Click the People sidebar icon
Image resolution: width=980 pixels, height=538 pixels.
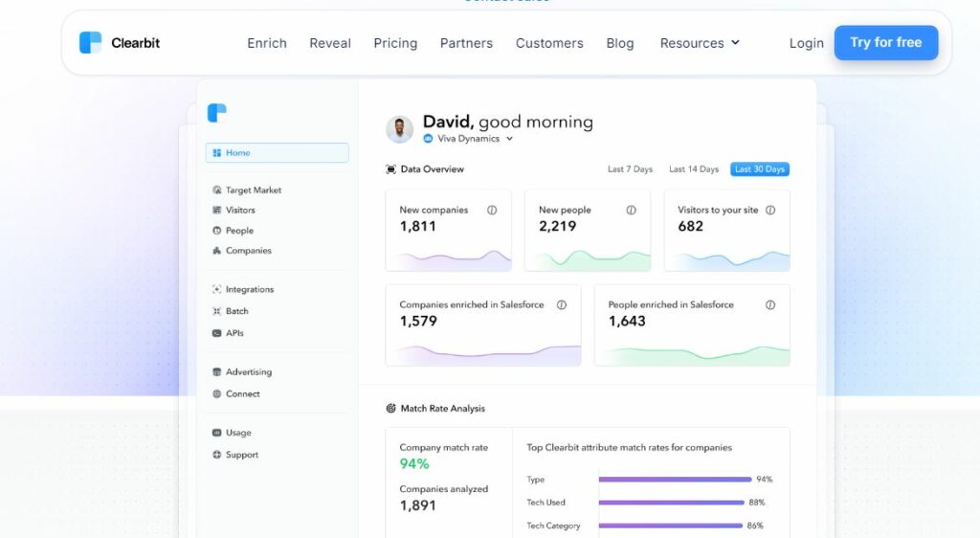217,231
